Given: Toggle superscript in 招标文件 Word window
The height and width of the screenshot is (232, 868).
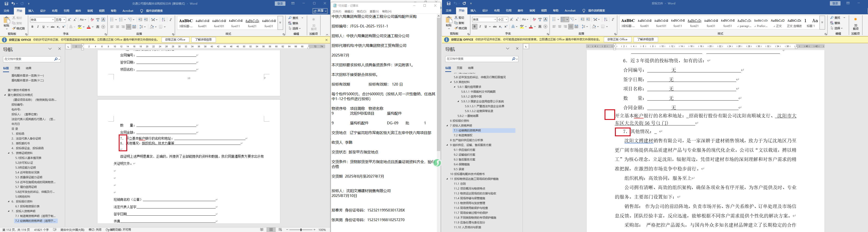Looking at the screenshot, I should point(63,27).
